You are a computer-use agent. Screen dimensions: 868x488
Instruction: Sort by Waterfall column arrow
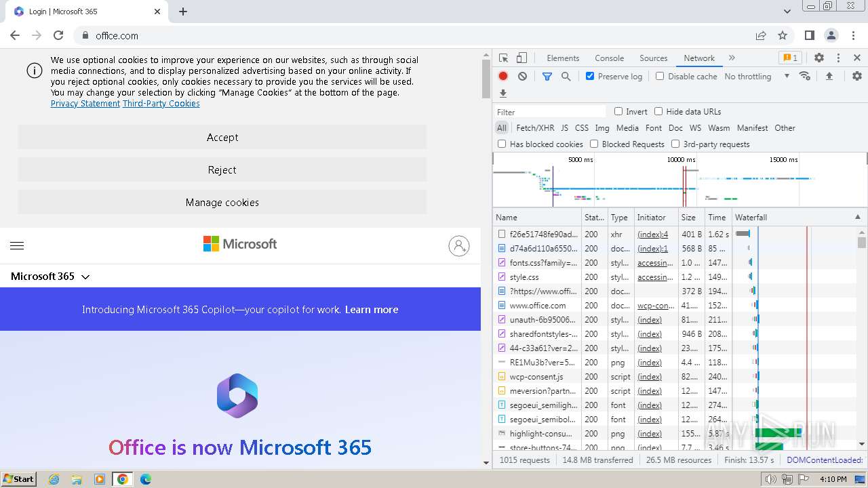click(x=857, y=218)
